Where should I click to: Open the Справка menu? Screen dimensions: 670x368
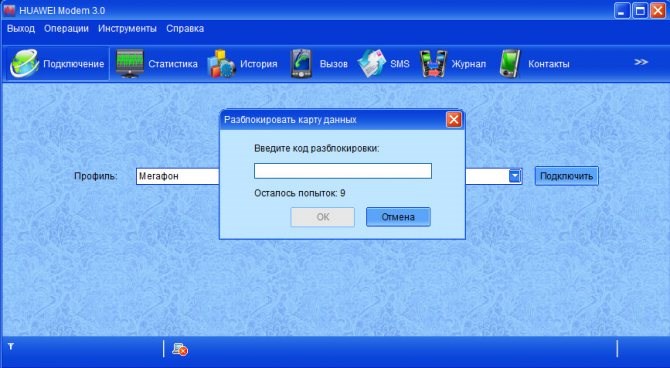[185, 29]
